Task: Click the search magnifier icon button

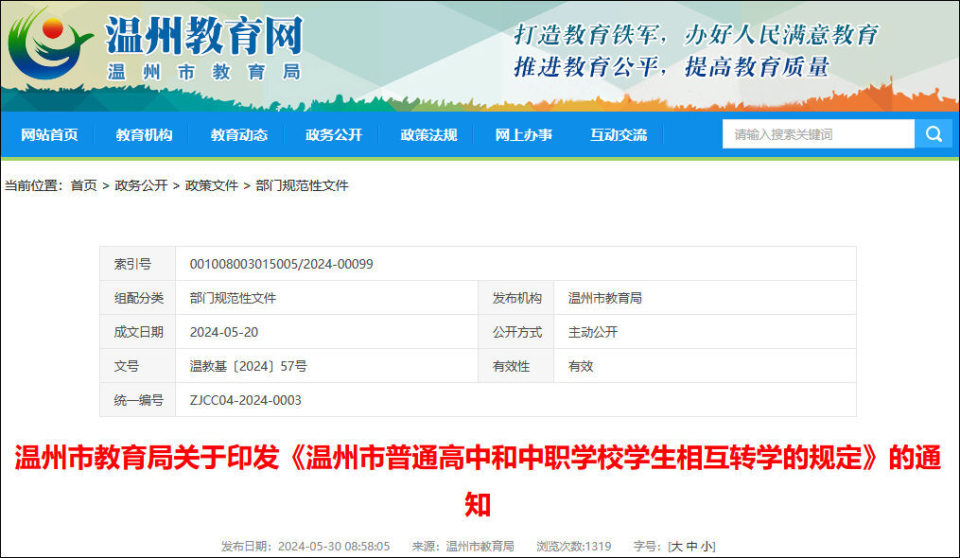Action: (934, 134)
